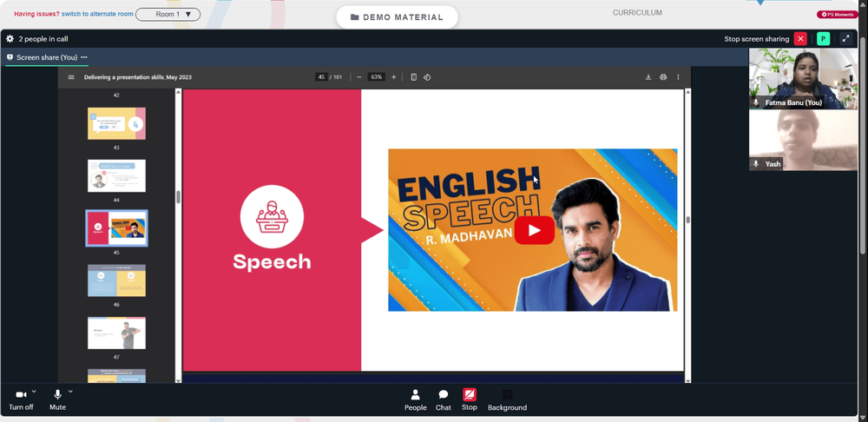The width and height of the screenshot is (868, 422).
Task: Zoom in the PDF with plus
Action: coord(393,77)
